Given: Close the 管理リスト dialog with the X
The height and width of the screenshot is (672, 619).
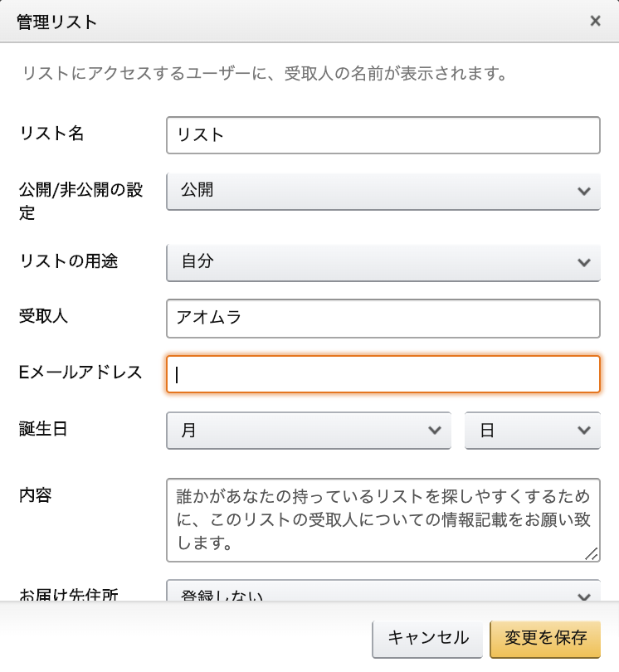Looking at the screenshot, I should [x=595, y=21].
